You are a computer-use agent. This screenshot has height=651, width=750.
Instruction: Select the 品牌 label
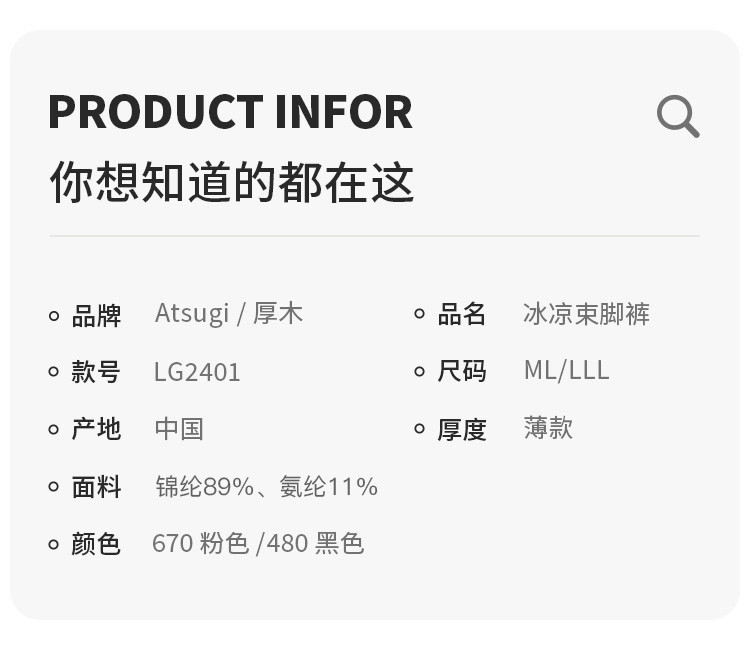96,316
